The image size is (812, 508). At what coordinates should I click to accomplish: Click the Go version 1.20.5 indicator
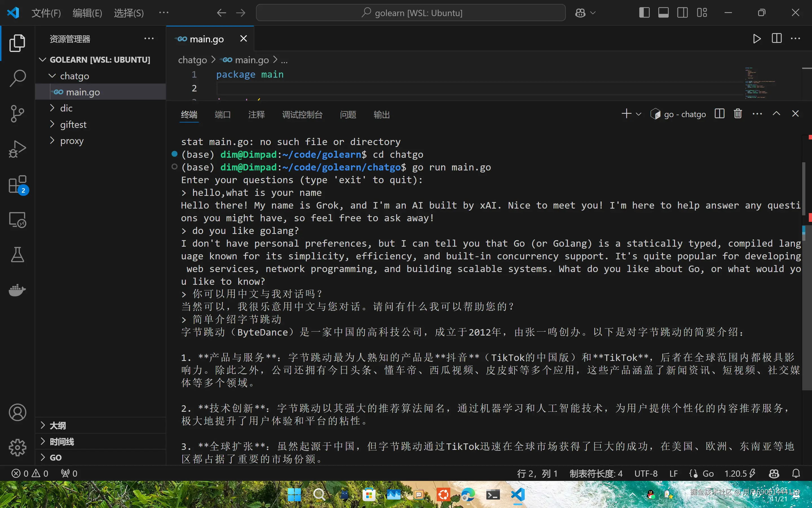pyautogui.click(x=740, y=473)
